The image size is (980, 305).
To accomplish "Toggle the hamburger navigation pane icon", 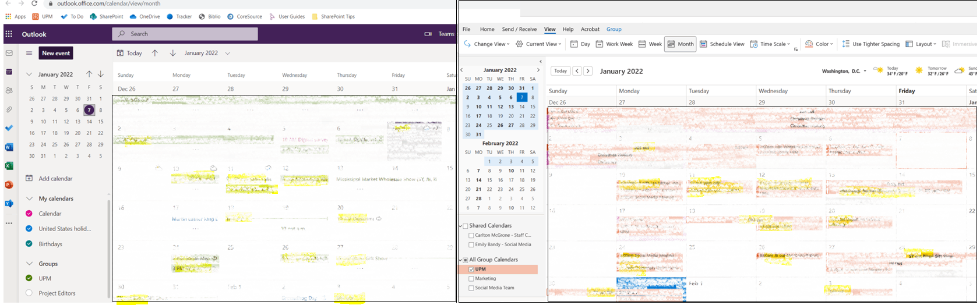I will (x=29, y=53).
